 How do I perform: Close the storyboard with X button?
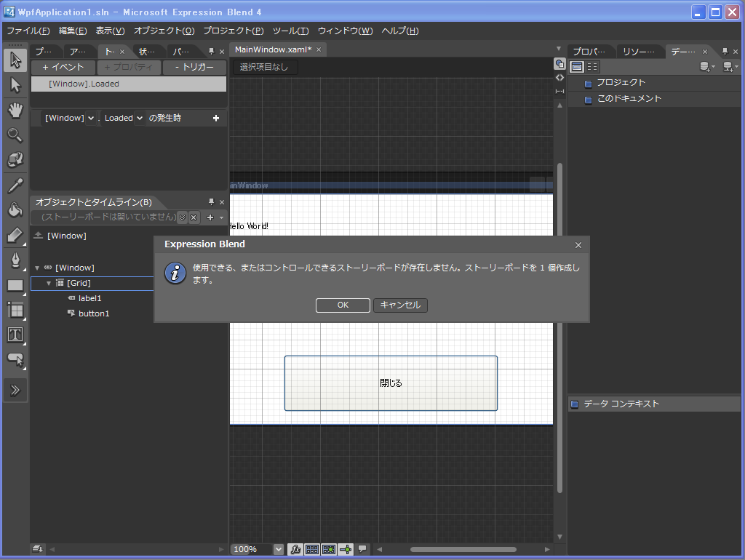(194, 217)
